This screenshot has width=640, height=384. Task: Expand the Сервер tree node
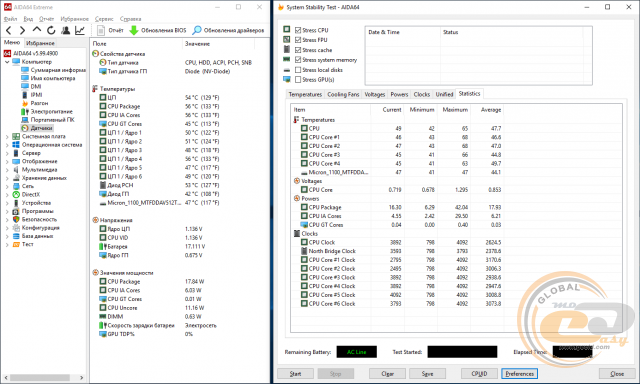7,153
